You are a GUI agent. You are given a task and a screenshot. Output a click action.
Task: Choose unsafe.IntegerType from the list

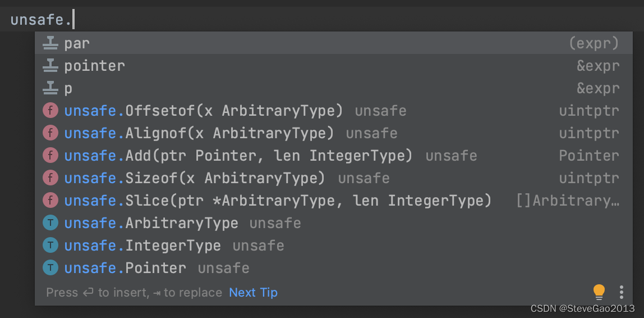pos(333,246)
